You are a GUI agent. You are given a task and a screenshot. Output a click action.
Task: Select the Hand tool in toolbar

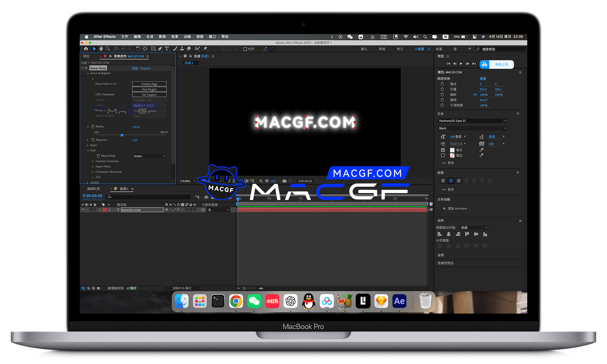[x=101, y=49]
